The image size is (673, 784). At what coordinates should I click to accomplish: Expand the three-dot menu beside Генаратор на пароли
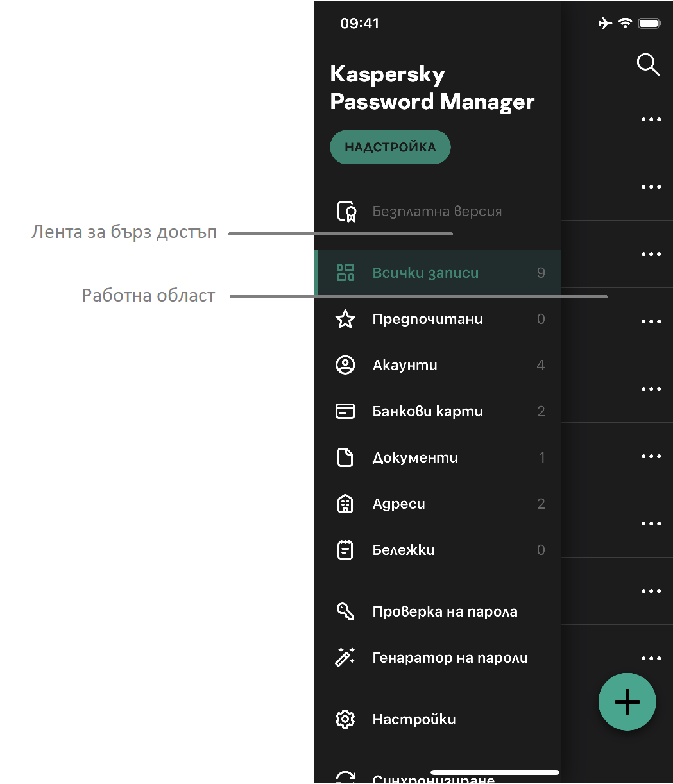[651, 658]
